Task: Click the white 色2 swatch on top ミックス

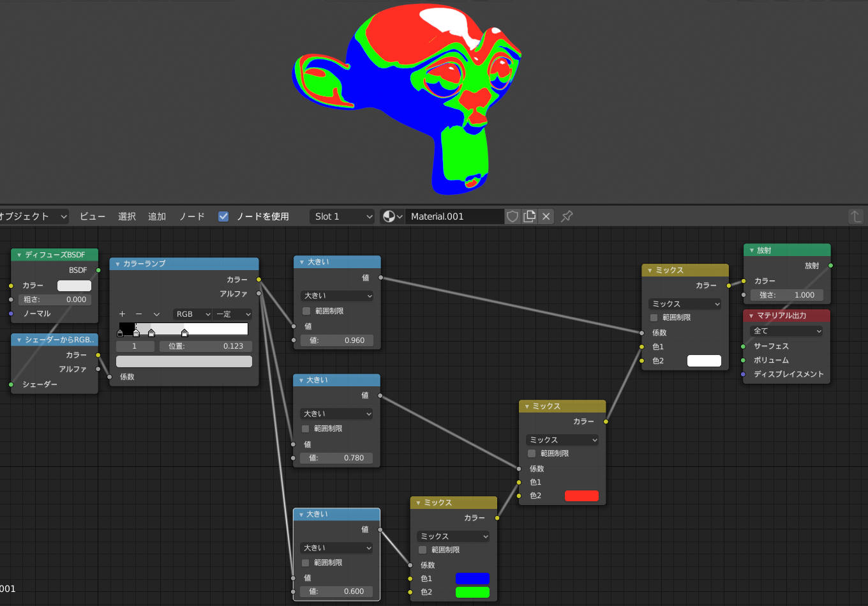Action: tap(704, 361)
